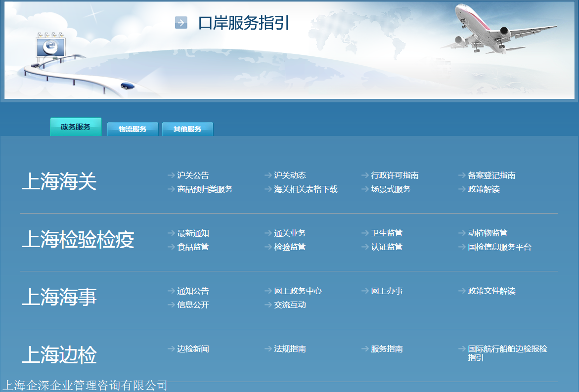Click the 上海海事 heading
The height and width of the screenshot is (392, 579).
(x=59, y=297)
